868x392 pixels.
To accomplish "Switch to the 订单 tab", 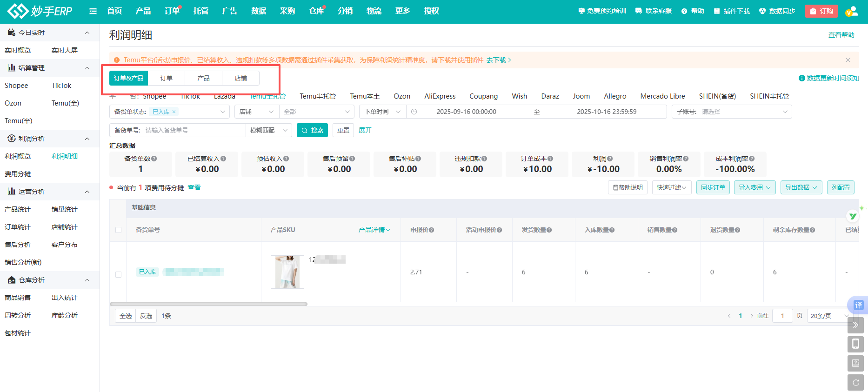I will tap(167, 78).
